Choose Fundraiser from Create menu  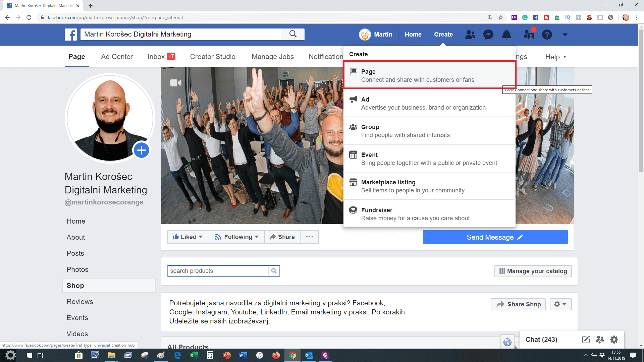[429, 214]
